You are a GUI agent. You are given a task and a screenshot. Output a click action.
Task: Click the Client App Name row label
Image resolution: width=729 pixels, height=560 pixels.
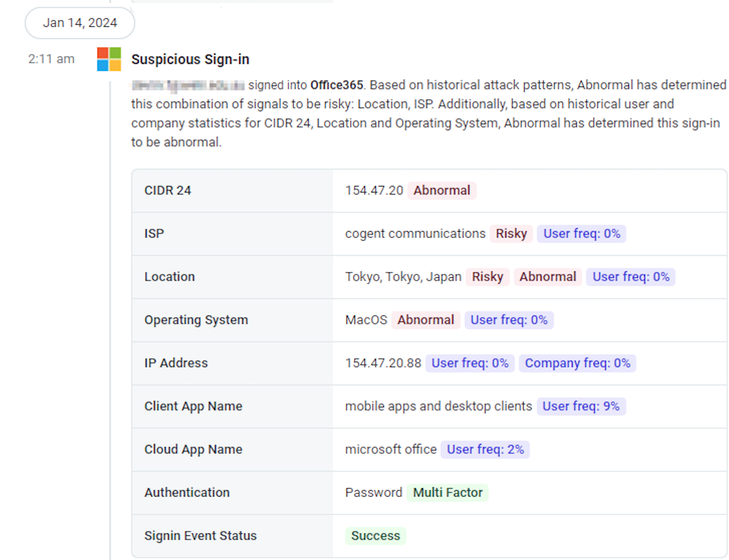pyautogui.click(x=193, y=406)
